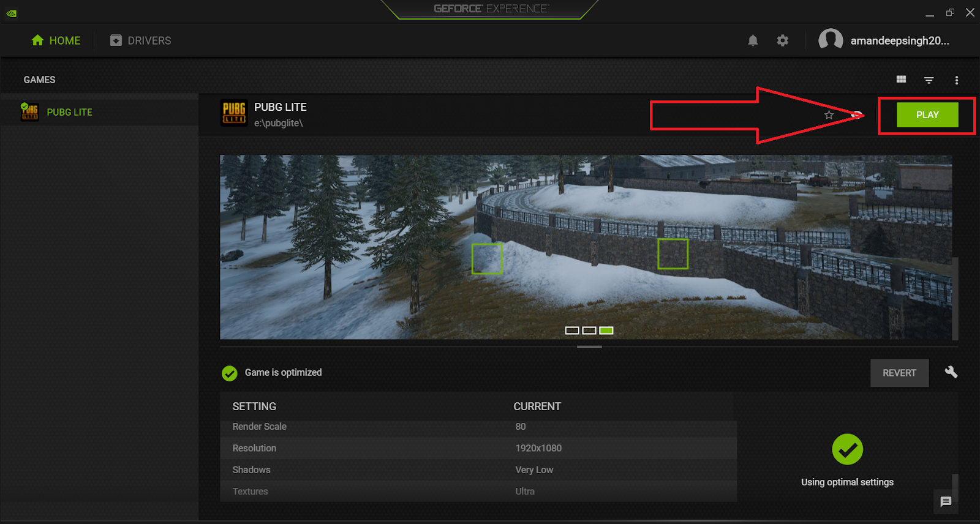
Task: Switch to the DRIVERS tab
Action: (x=141, y=40)
